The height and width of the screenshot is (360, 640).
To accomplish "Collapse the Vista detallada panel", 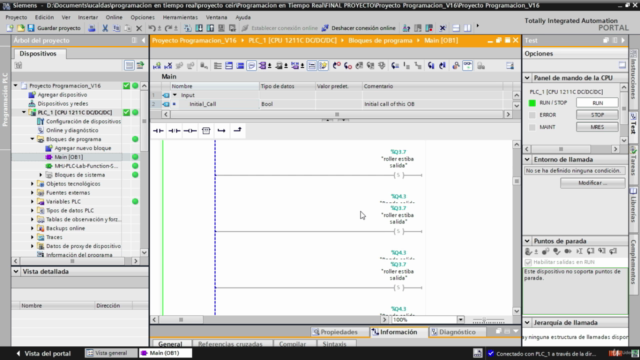I will [16, 271].
